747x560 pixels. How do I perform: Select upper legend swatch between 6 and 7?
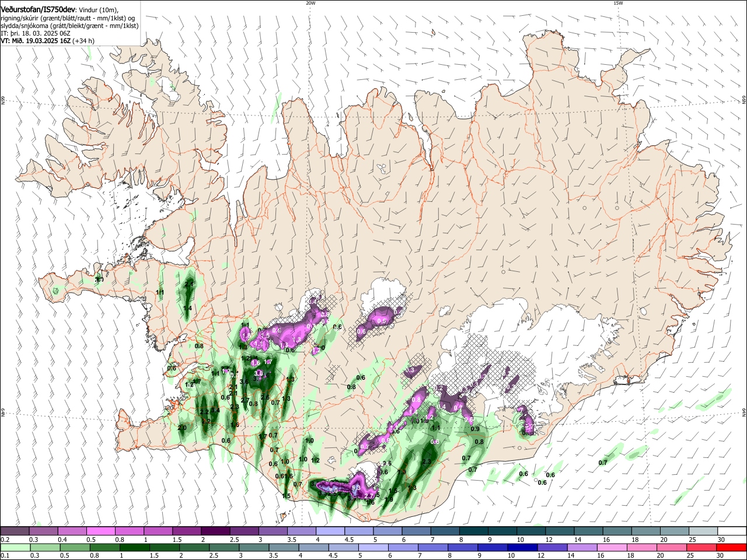[x=416, y=531]
